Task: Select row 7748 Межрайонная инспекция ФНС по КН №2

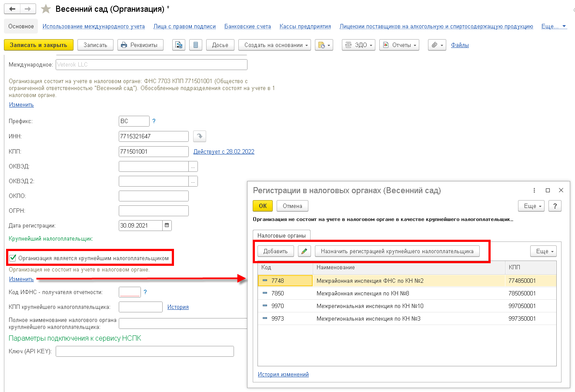Action: 407,281
